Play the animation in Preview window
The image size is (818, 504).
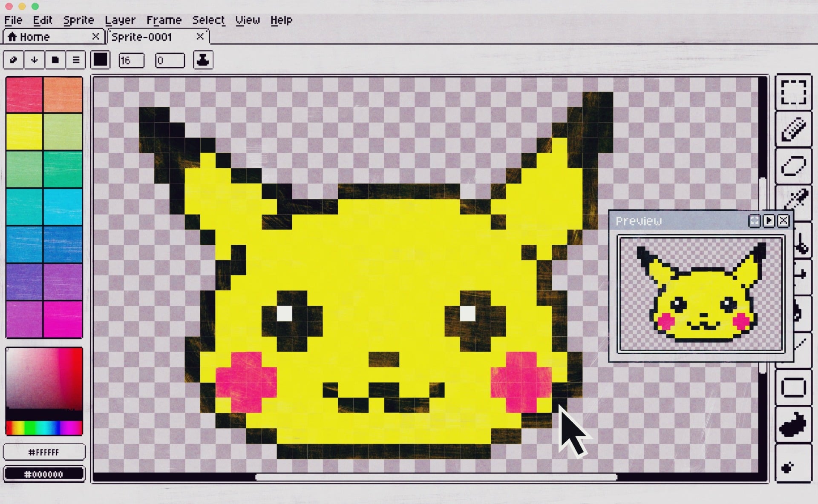[769, 220]
